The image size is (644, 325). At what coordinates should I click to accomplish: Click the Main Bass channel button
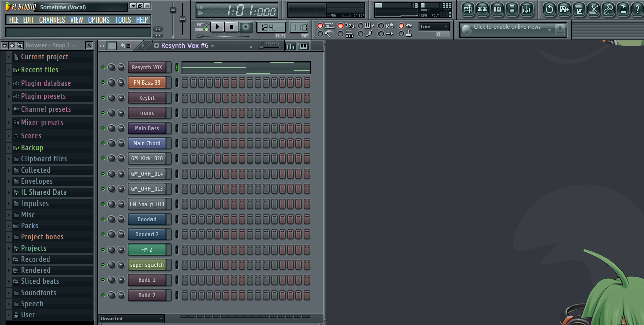(x=147, y=128)
